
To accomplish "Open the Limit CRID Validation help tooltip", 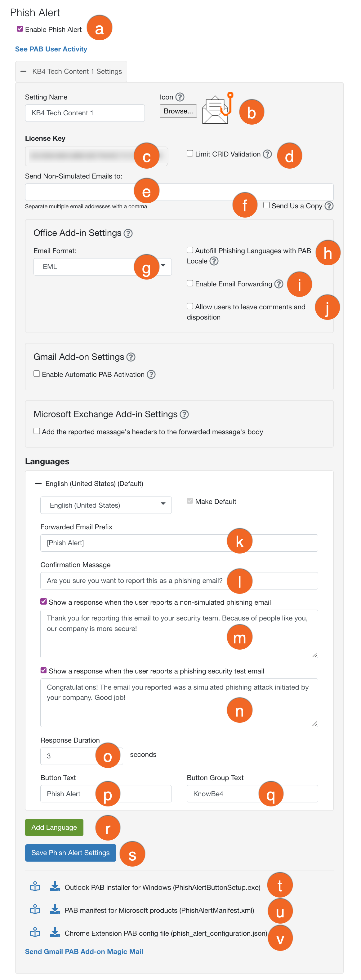I will (267, 154).
